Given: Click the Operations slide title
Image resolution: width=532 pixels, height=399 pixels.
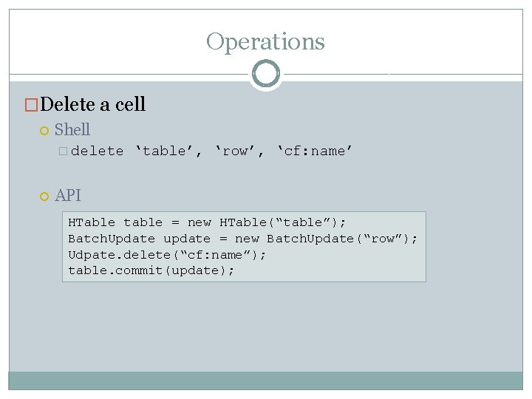Looking at the screenshot, I should 265,41.
